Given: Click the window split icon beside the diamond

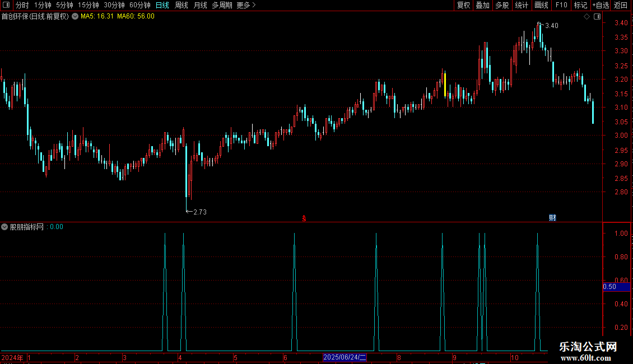Looking at the screenshot, I should [x=597, y=17].
